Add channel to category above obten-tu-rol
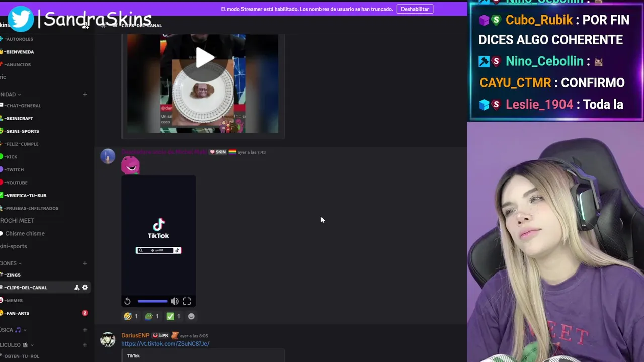 coord(85,345)
